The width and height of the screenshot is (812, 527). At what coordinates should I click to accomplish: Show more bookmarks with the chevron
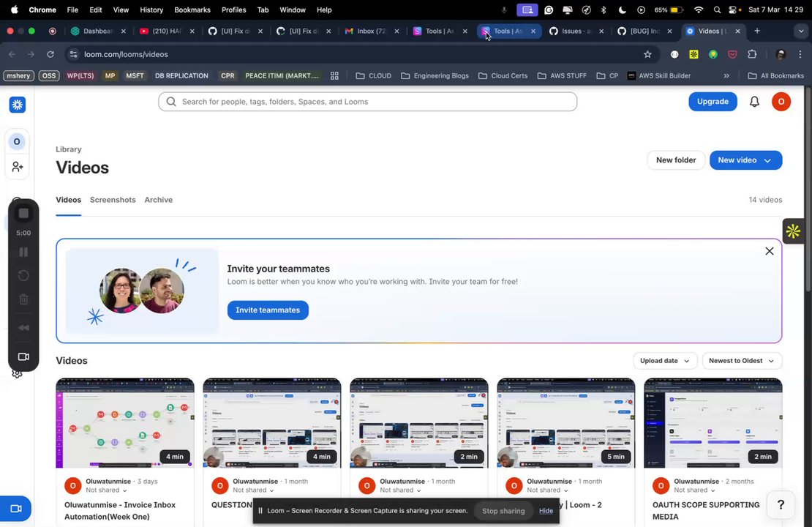[x=726, y=75]
